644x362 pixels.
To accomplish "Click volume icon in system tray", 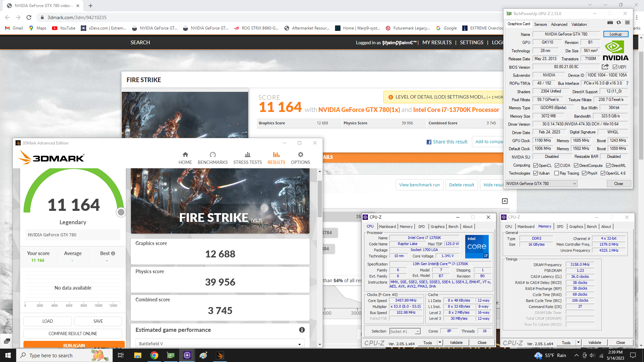I will pos(592,355).
